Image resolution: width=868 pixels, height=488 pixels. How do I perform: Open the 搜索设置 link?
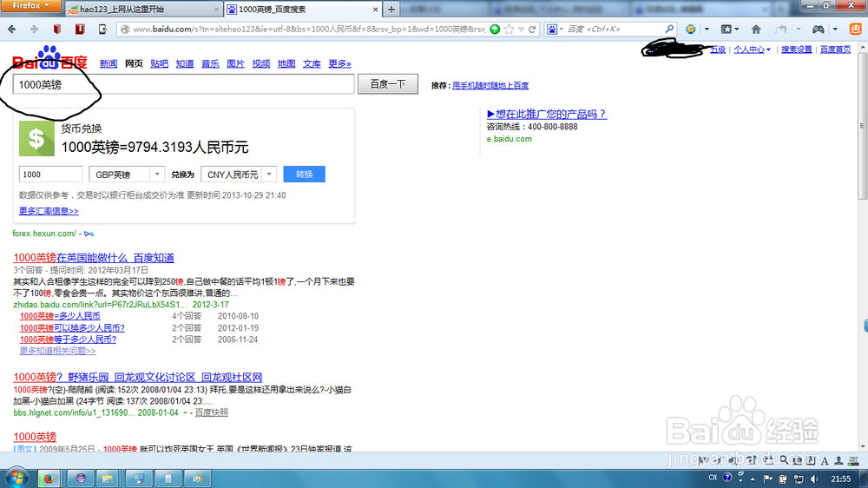(x=797, y=49)
